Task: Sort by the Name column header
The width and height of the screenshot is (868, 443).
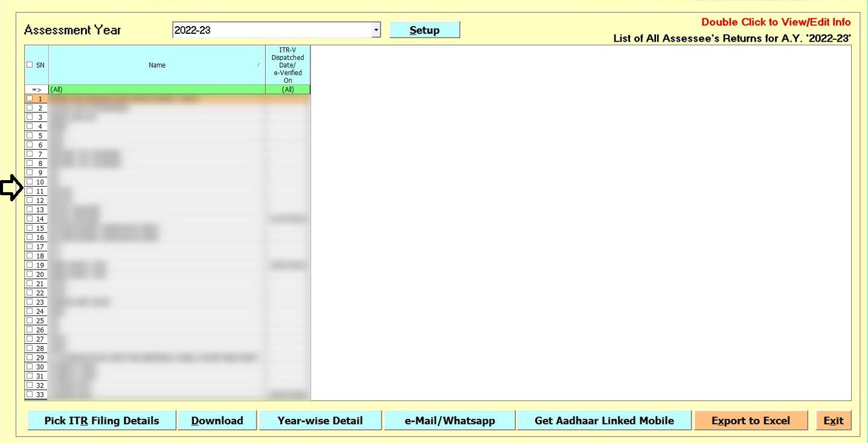Action: click(156, 65)
